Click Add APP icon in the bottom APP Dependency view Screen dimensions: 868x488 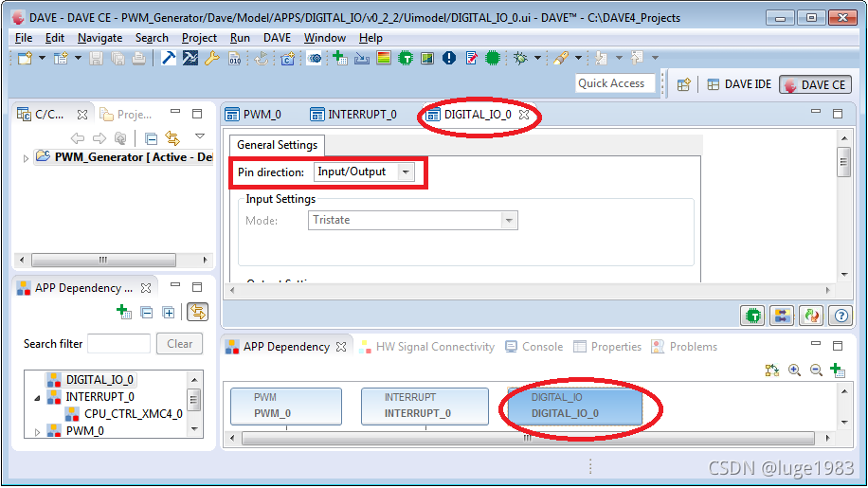tap(838, 371)
